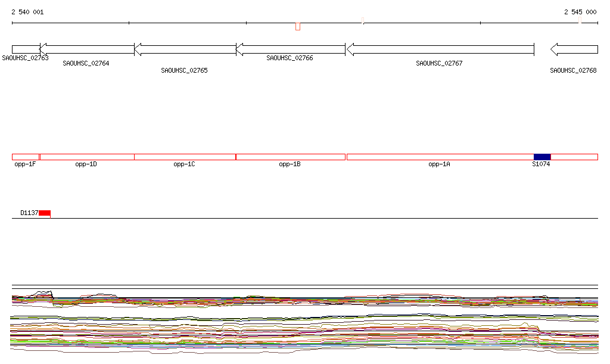
Task: Click the small red rectangle on the ruler
Action: 298,26
